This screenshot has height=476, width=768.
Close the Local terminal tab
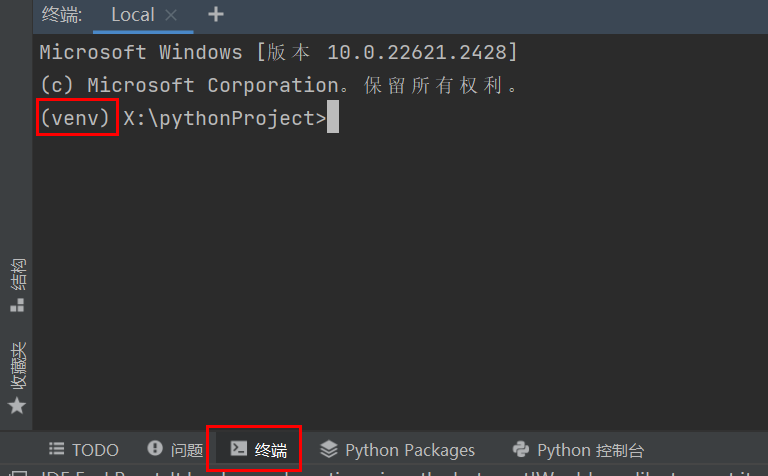(170, 15)
